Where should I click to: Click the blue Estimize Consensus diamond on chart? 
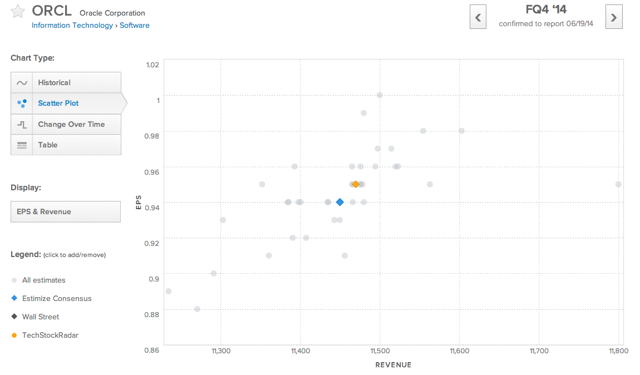coord(340,202)
